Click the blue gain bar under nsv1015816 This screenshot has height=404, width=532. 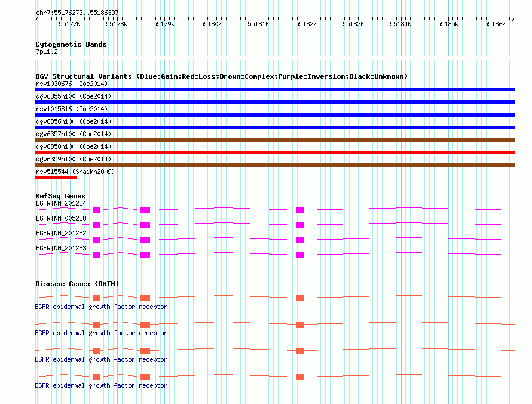[x=275, y=115]
